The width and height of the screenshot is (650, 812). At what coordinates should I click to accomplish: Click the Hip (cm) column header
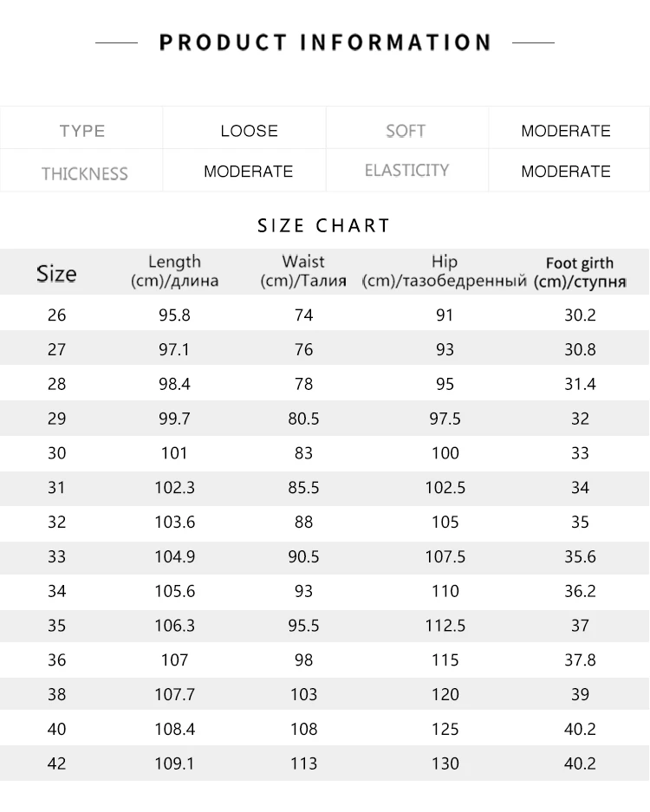click(445, 271)
